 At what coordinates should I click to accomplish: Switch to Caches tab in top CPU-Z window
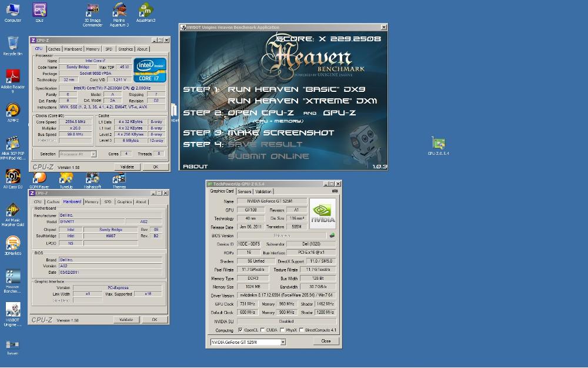(54, 49)
